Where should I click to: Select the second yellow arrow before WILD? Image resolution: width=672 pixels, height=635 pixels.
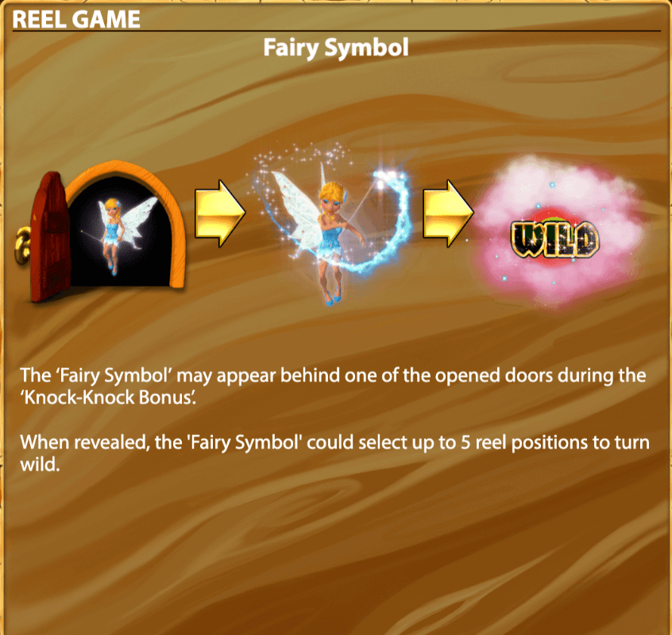[448, 214]
